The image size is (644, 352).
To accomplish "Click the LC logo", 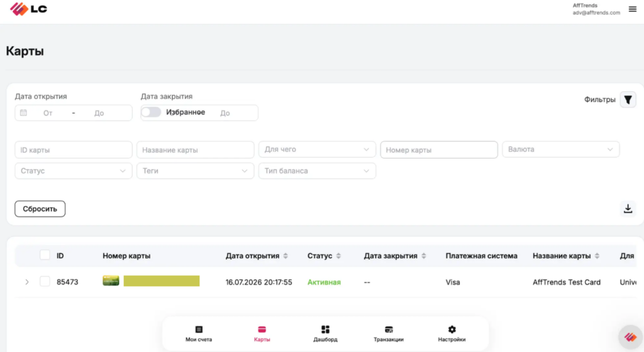I will (x=28, y=9).
